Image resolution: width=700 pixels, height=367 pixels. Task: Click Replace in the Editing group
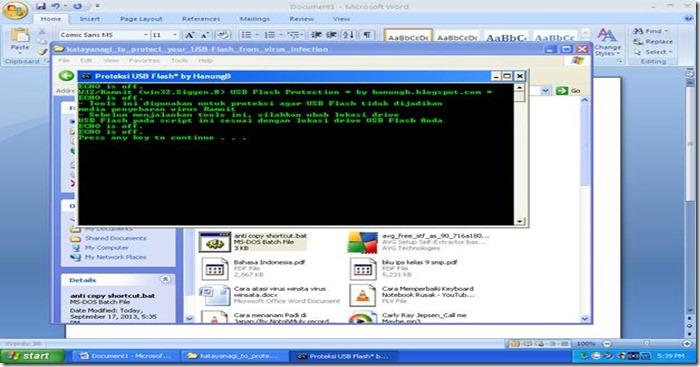[x=653, y=42]
